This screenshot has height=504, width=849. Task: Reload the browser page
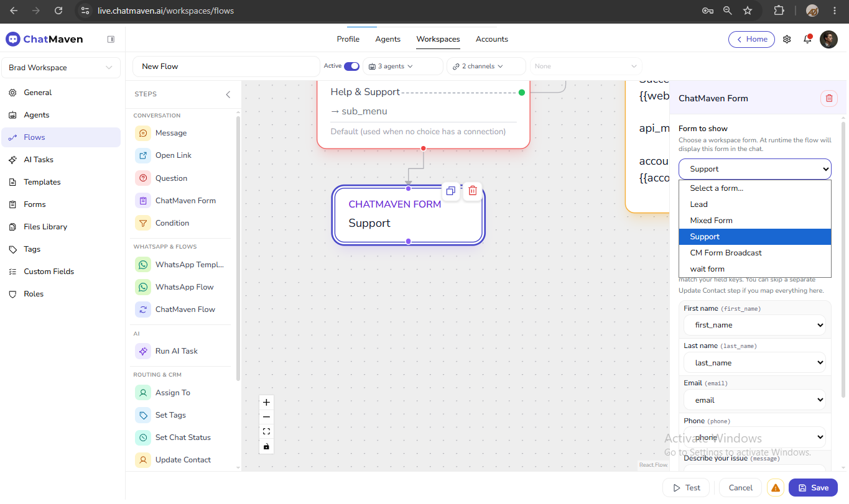click(58, 11)
